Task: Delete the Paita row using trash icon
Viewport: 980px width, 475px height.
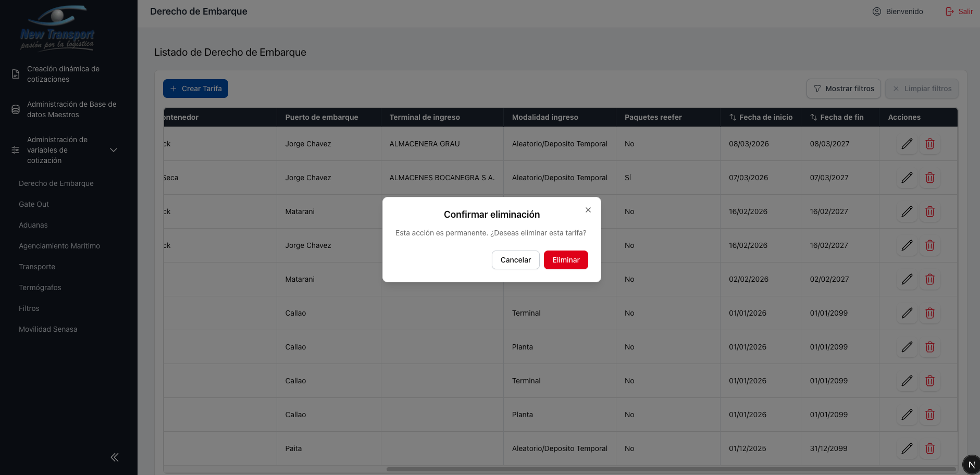Action: 929,448
